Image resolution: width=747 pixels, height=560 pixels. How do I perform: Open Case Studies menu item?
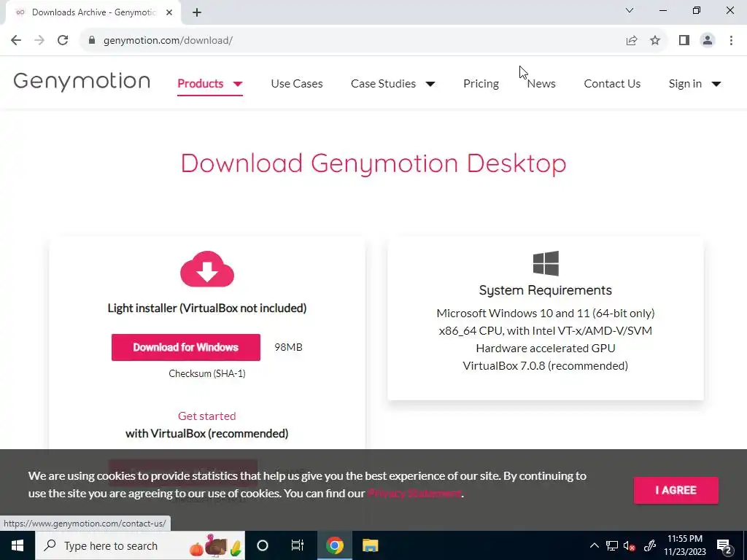(383, 83)
